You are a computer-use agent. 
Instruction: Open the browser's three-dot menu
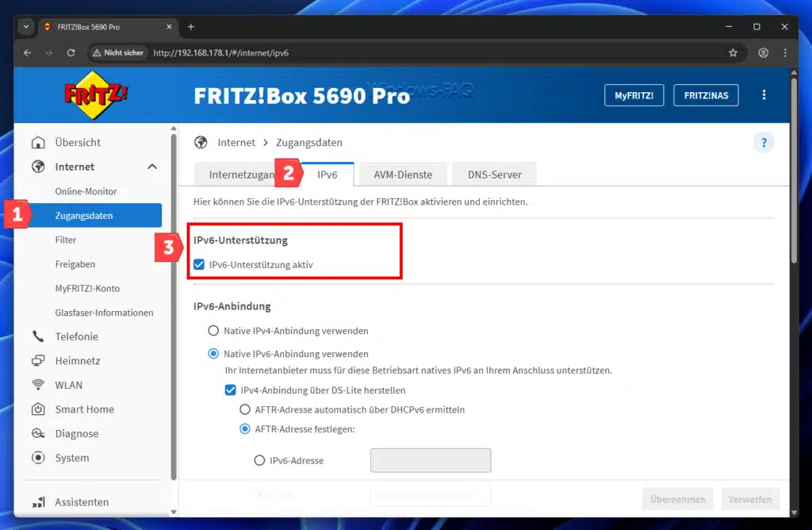pos(785,52)
